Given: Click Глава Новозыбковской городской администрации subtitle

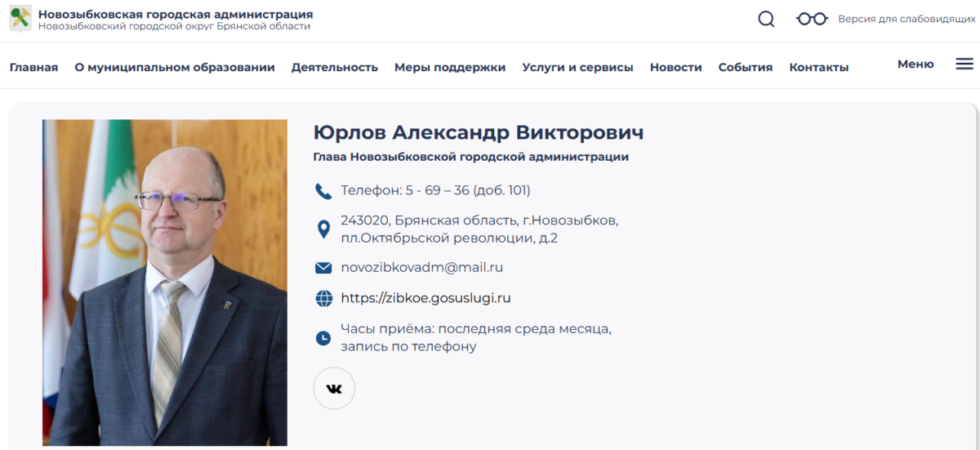Looking at the screenshot, I should click(x=471, y=157).
